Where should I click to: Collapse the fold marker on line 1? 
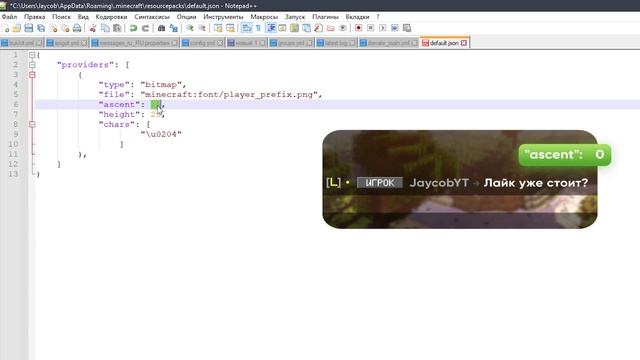(32, 55)
